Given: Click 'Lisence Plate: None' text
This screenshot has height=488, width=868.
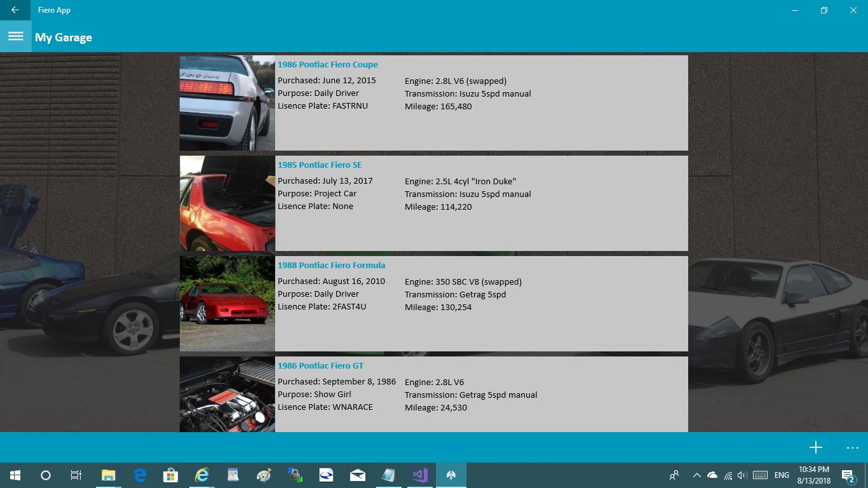Looking at the screenshot, I should pyautogui.click(x=316, y=207).
